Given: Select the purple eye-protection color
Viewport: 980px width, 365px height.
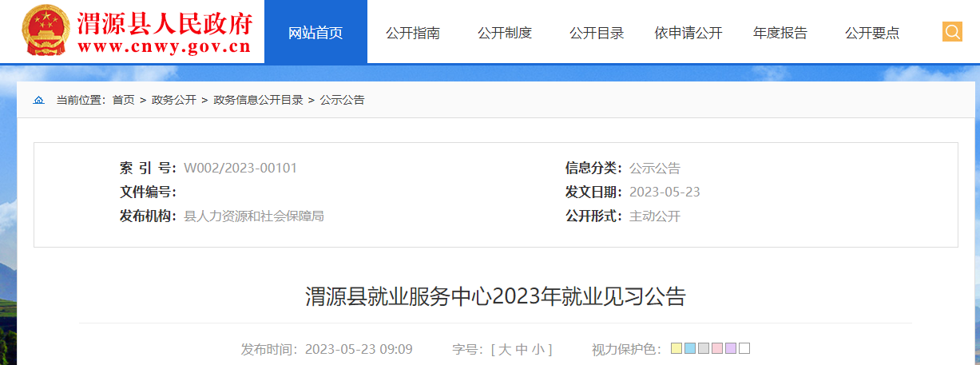Looking at the screenshot, I should (731, 348).
